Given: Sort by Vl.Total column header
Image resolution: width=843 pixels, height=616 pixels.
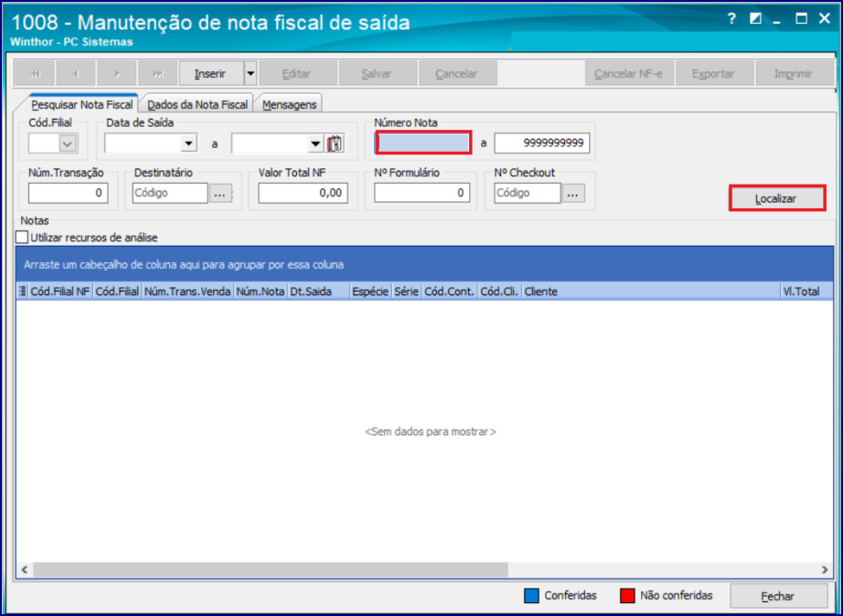Looking at the screenshot, I should (x=806, y=292).
